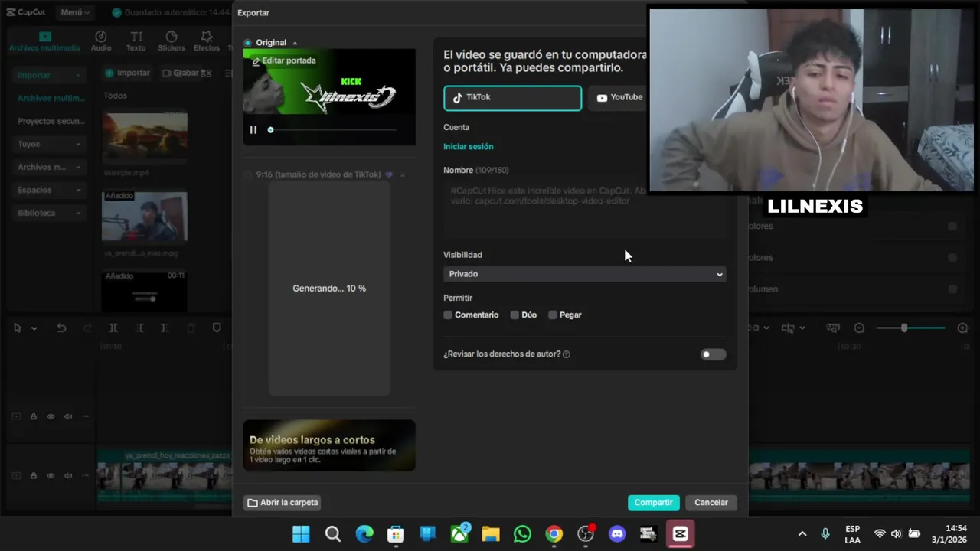The image size is (980, 551).
Task: Pause the export preview playback
Action: [253, 130]
